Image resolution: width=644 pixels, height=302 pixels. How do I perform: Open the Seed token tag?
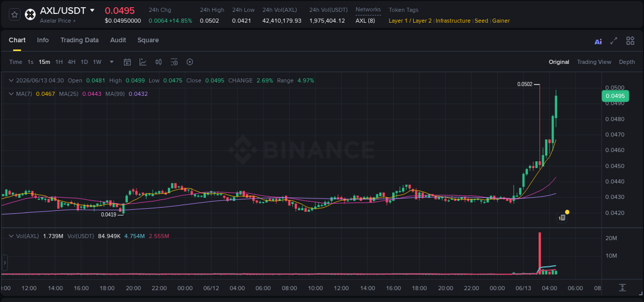(481, 21)
